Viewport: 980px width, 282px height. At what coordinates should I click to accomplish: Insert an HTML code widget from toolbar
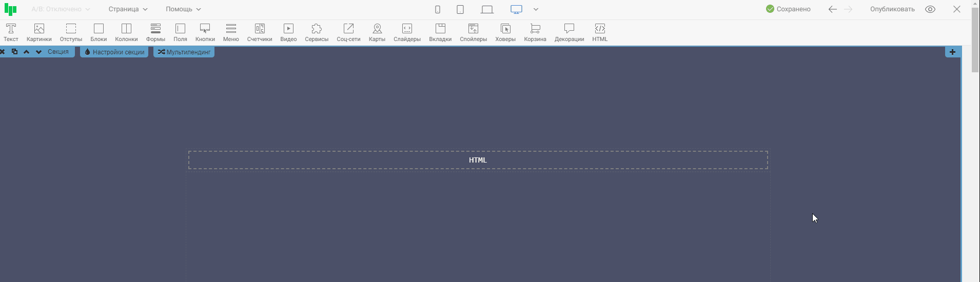tap(599, 32)
